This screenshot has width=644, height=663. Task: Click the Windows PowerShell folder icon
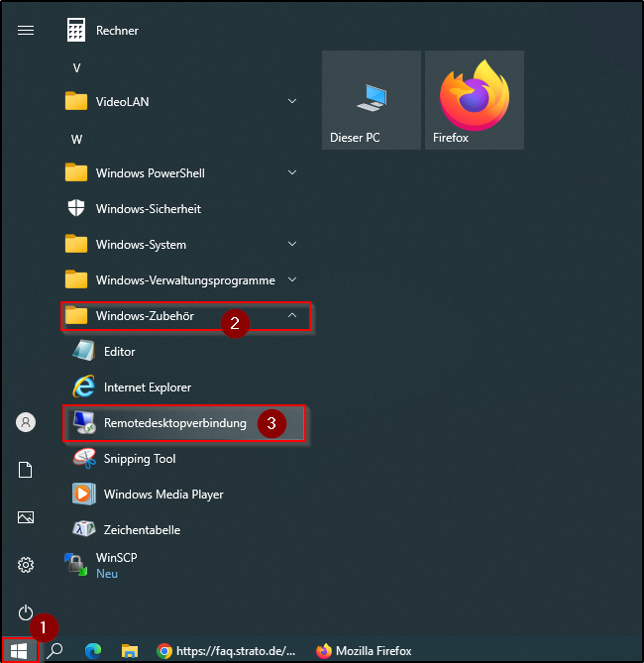click(x=76, y=172)
